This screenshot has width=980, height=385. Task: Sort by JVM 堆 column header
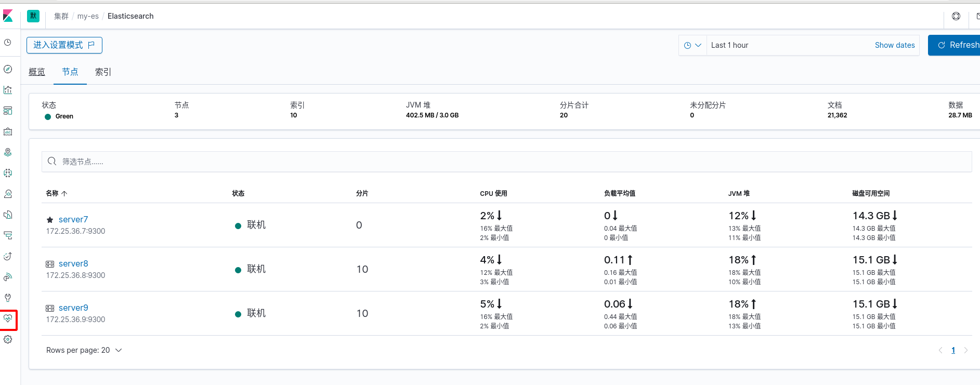click(x=739, y=193)
